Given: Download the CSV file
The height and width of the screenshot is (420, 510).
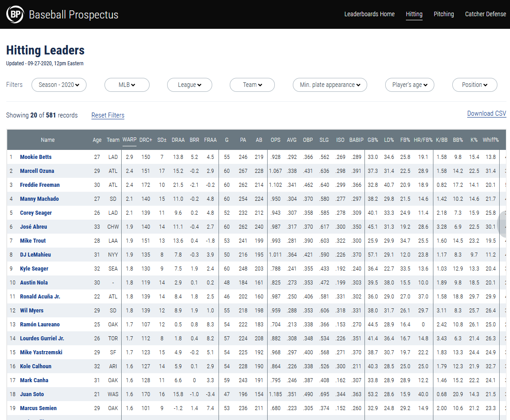Looking at the screenshot, I should pos(487,113).
